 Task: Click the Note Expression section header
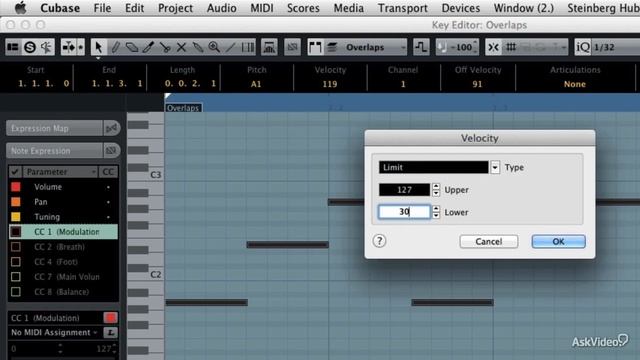[54, 151]
